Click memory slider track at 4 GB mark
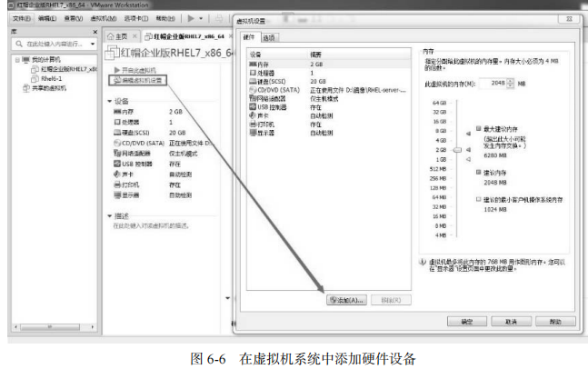The height and width of the screenshot is (369, 588). [457, 140]
